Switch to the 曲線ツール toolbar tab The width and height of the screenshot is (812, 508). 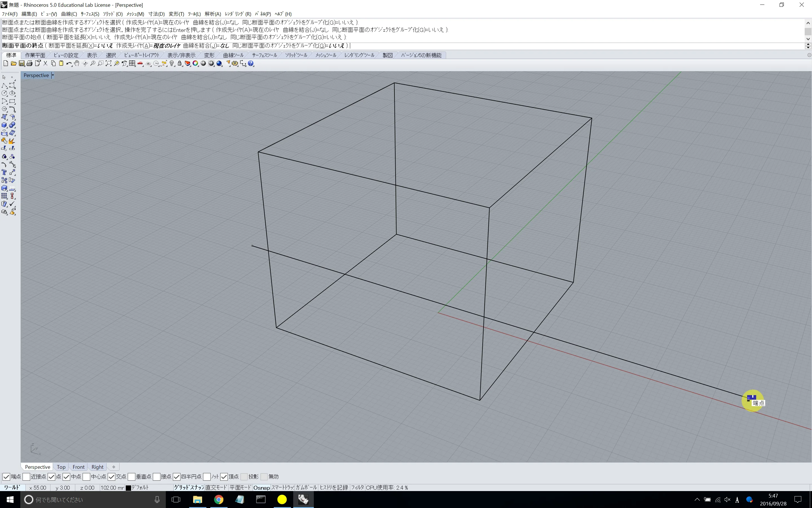[x=233, y=55]
